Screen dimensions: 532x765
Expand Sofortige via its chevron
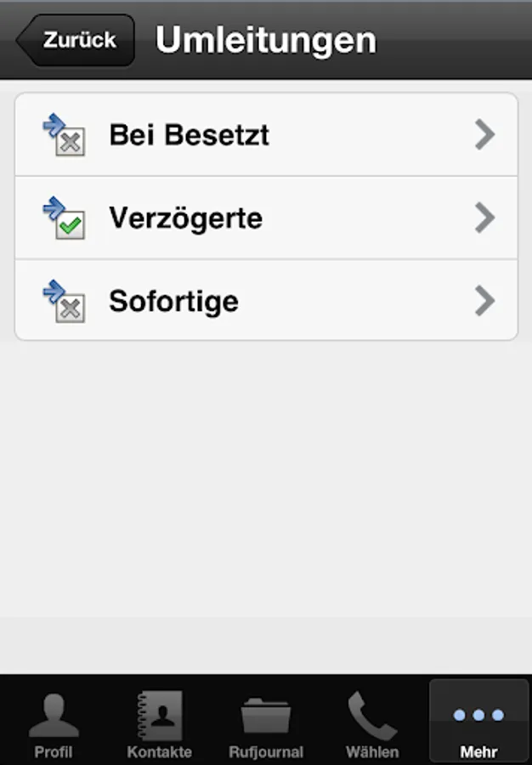click(485, 301)
